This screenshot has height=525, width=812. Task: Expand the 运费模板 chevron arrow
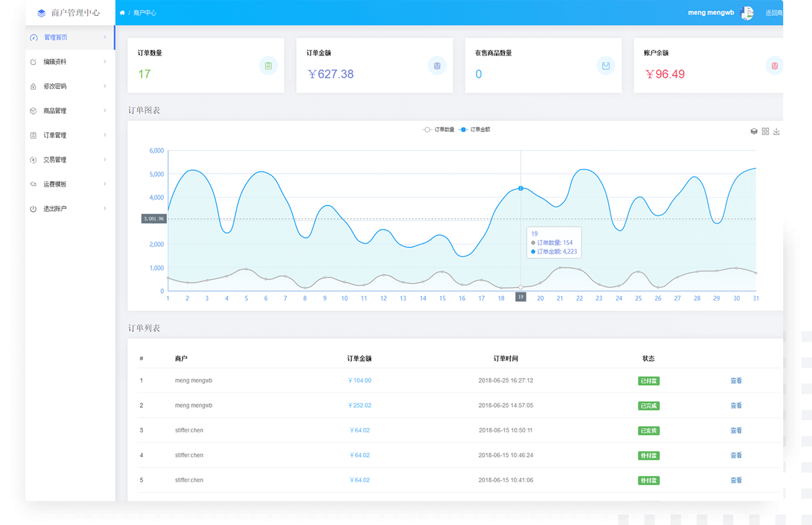click(x=105, y=184)
